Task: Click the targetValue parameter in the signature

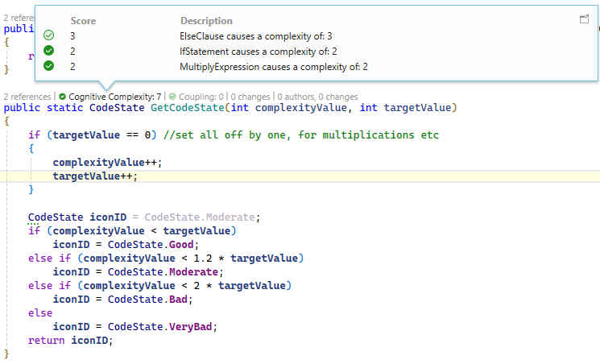Action: pyautogui.click(x=417, y=108)
